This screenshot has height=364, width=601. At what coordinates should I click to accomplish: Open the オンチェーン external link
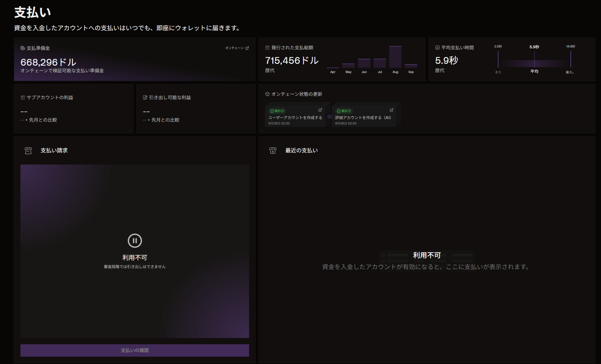(x=237, y=48)
